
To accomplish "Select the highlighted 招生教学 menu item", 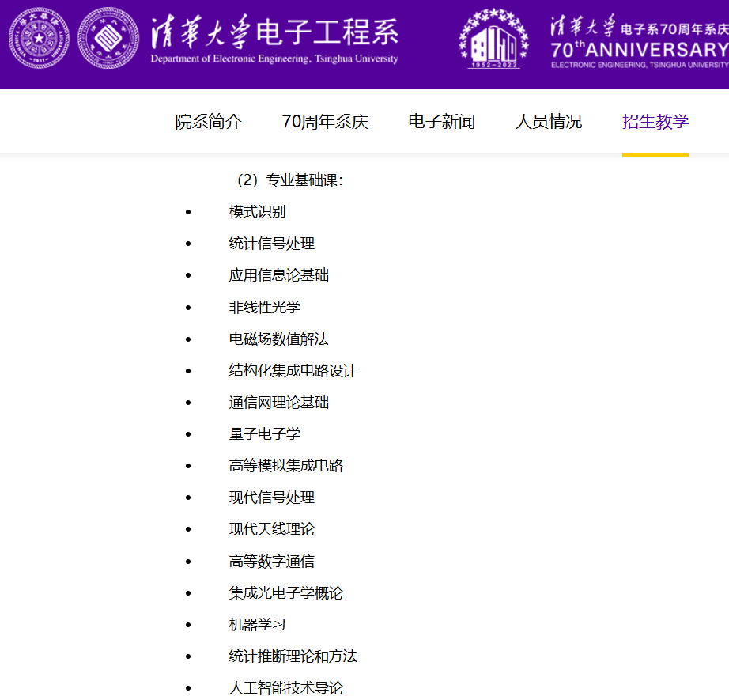I will (x=655, y=120).
